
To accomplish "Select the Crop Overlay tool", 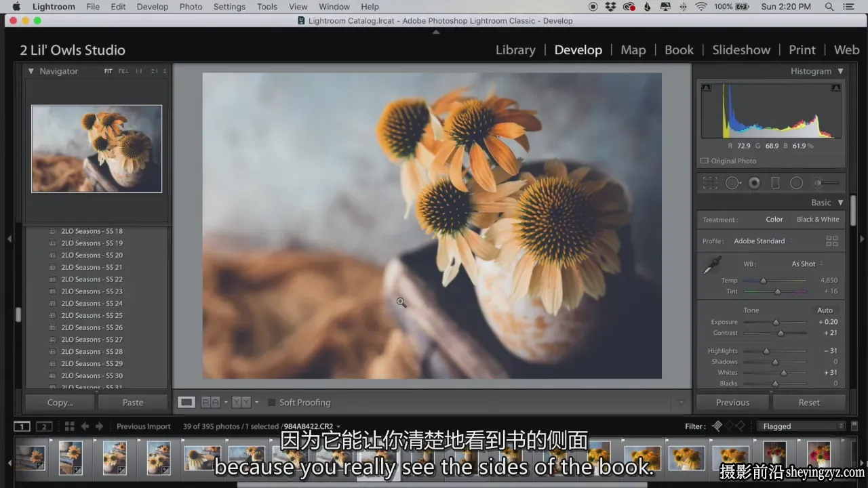I will point(710,183).
